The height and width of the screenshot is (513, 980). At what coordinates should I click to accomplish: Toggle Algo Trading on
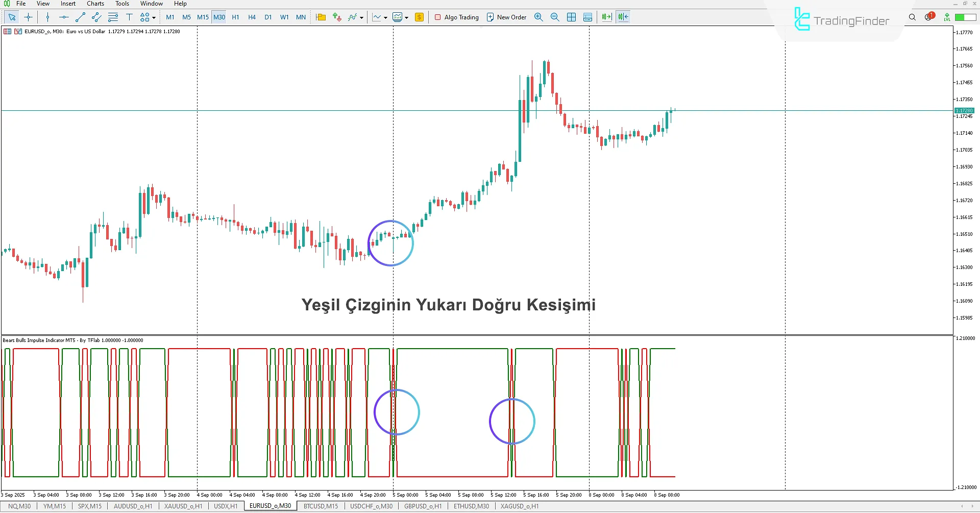pyautogui.click(x=456, y=17)
